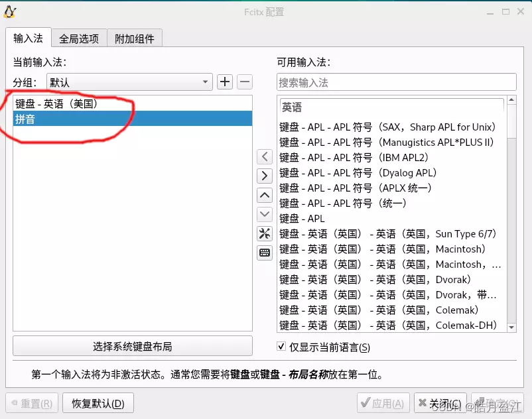Minimize the Fcitx 配置 window
Image resolution: width=532 pixels, height=419 pixels.
490,12
